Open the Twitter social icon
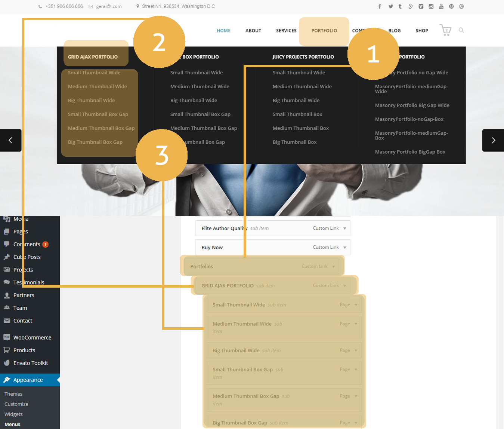The height and width of the screenshot is (429, 504). pos(390,6)
